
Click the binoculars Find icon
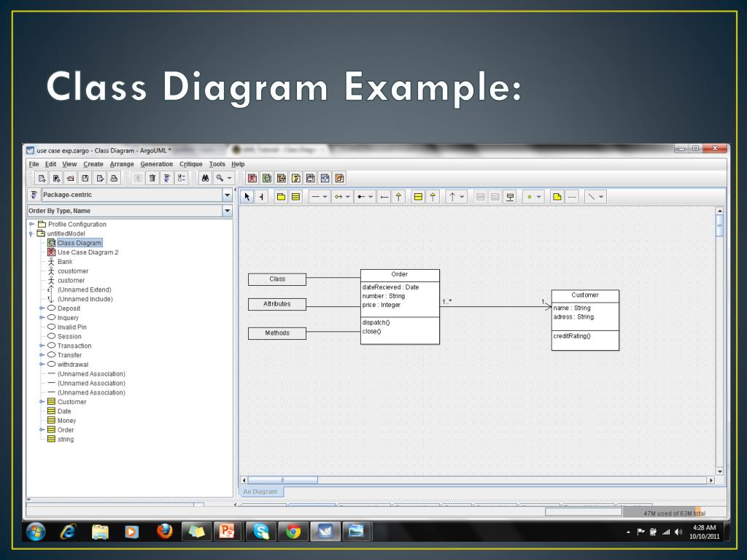coord(206,178)
